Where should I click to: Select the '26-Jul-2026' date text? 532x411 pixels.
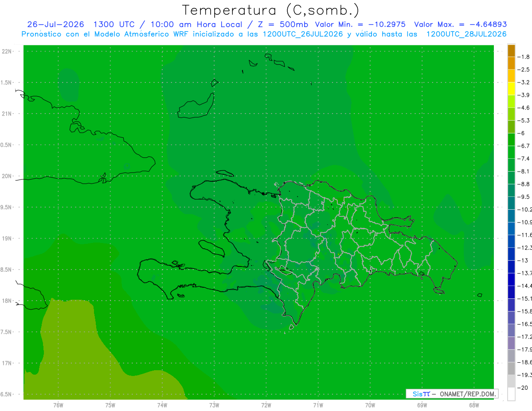point(55,24)
